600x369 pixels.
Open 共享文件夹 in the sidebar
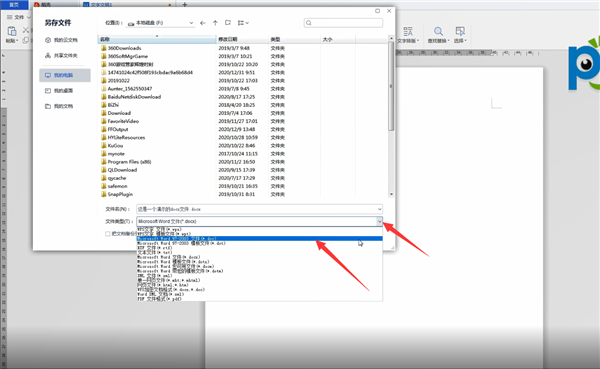pos(61,56)
